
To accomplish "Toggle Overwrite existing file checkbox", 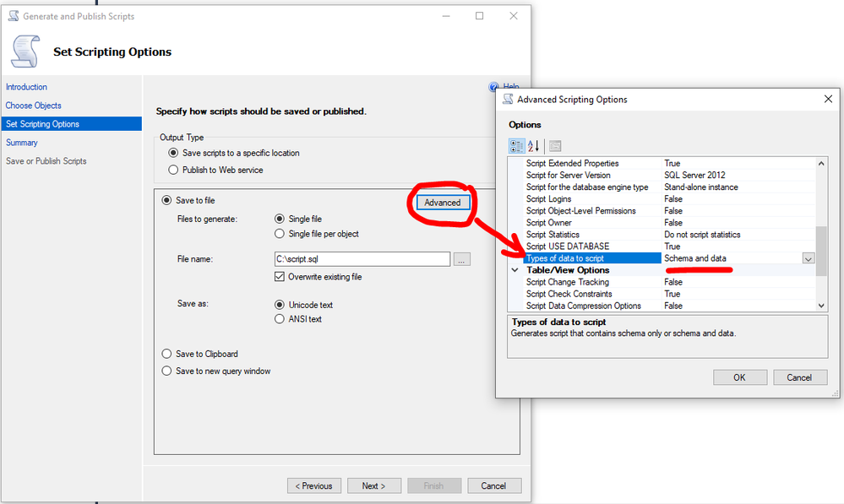I will coord(280,276).
